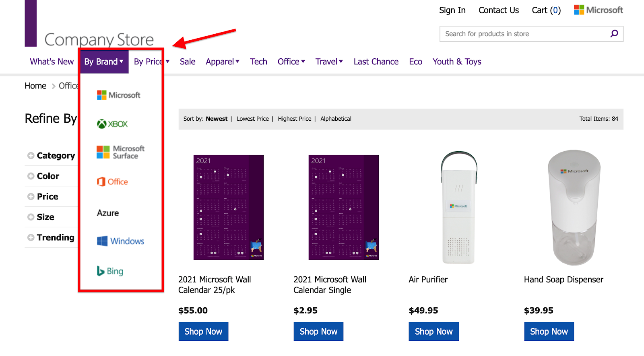Choose the Microsoft Surface brand logo
The width and height of the screenshot is (644, 356).
click(120, 152)
